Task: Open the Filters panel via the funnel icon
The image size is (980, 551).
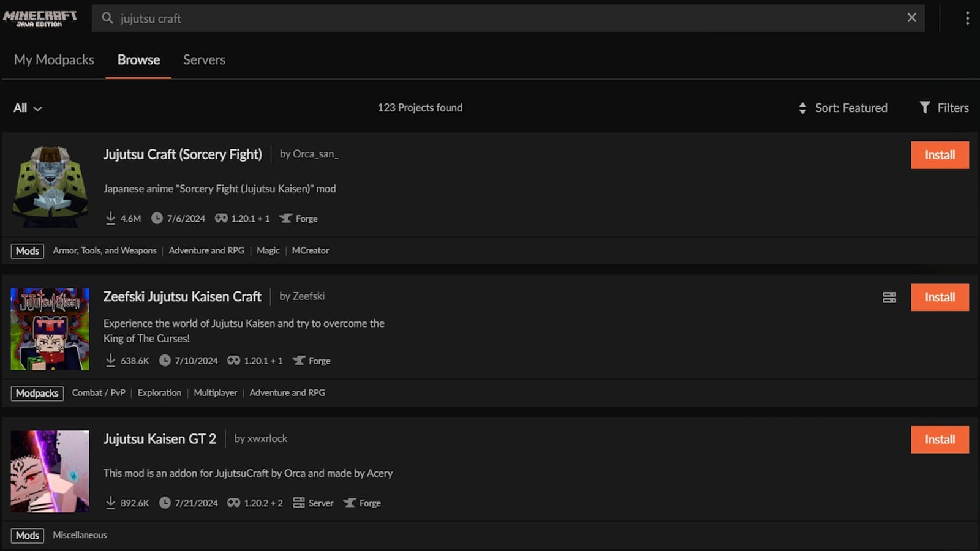Action: tap(925, 108)
